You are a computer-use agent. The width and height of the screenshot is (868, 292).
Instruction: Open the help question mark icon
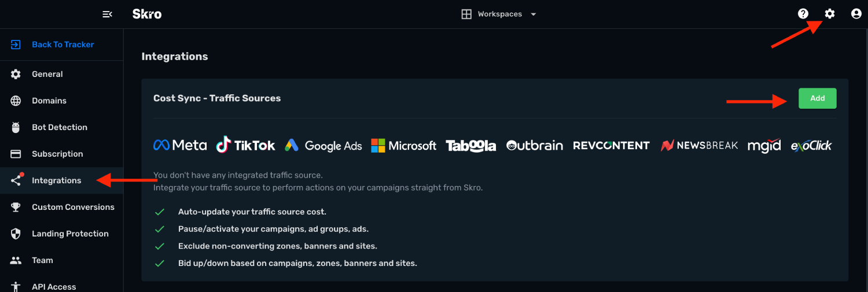(803, 14)
